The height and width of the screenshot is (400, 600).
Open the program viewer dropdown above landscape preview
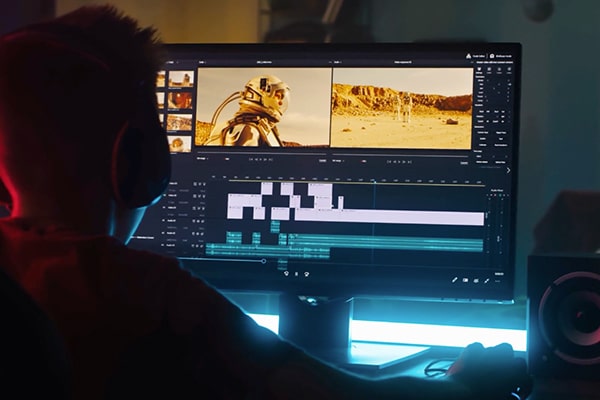338,62
